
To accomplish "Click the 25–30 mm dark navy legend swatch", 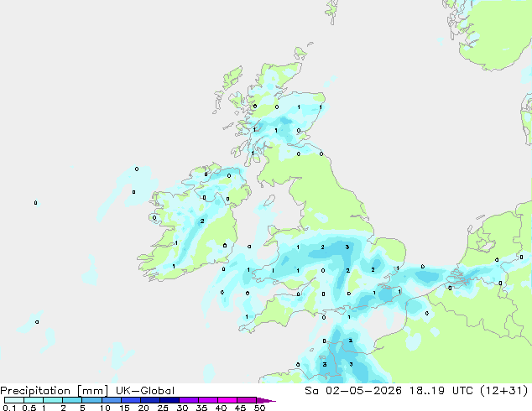I will (x=170, y=400).
